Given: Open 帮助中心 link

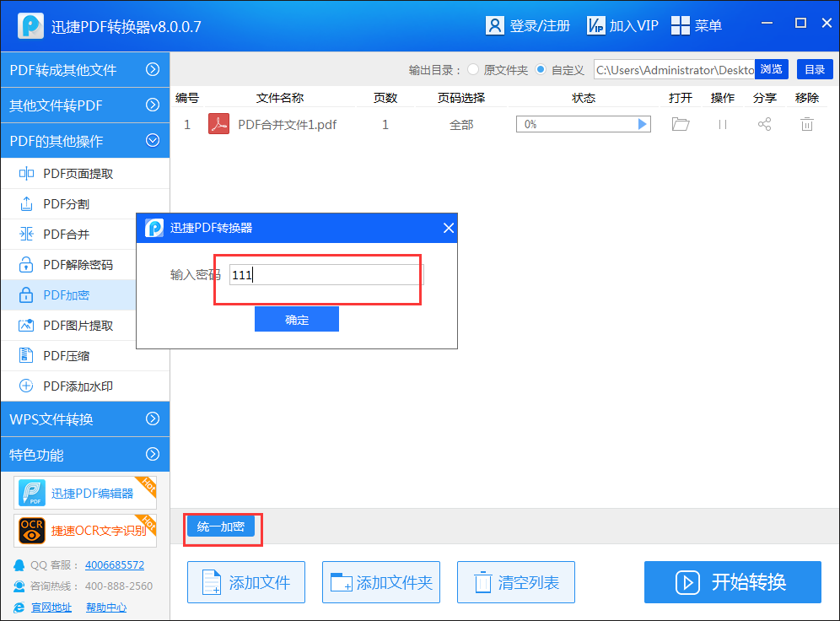Looking at the screenshot, I should [x=106, y=607].
